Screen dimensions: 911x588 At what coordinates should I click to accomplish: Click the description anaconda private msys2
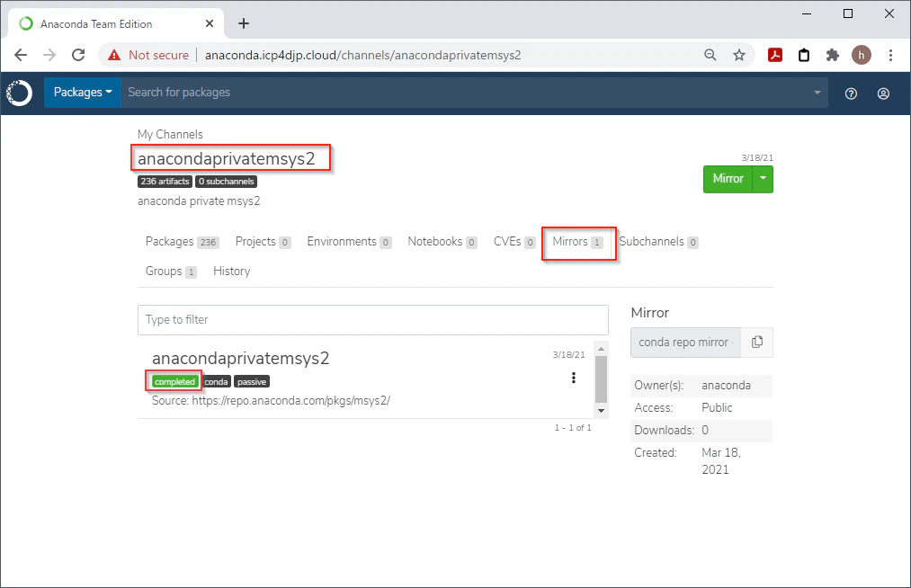coord(199,201)
